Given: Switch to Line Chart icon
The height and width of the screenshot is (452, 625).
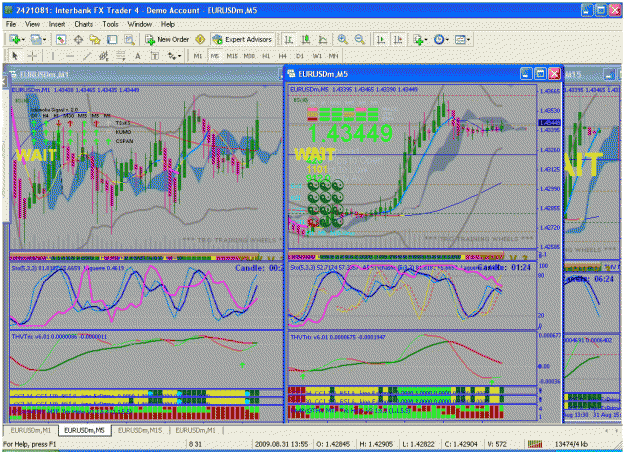Looking at the screenshot, I should coord(323,39).
